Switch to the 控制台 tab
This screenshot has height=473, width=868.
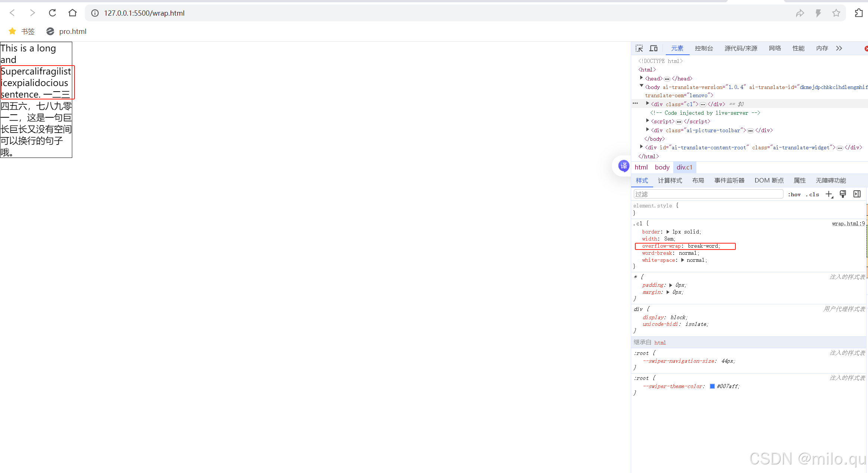pos(704,48)
